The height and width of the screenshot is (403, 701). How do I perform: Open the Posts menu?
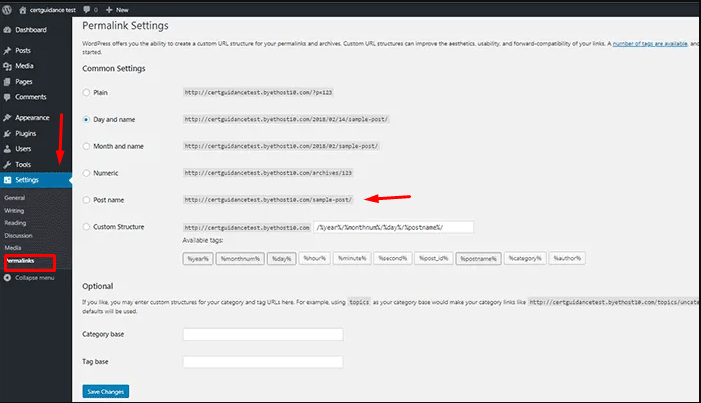[x=23, y=51]
